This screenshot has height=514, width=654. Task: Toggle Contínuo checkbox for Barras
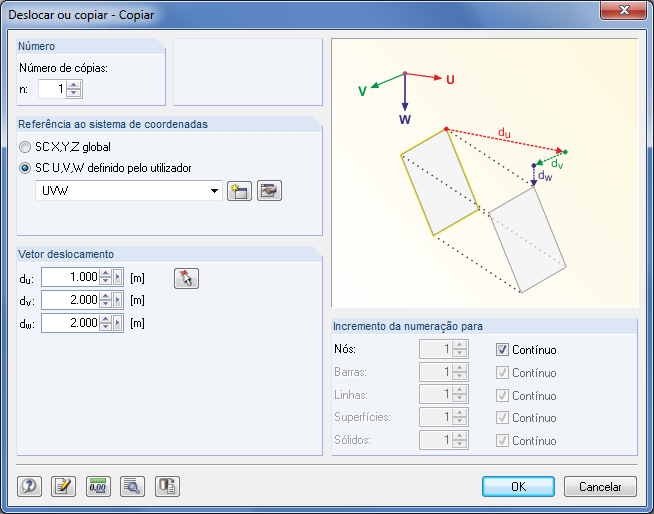coord(502,373)
